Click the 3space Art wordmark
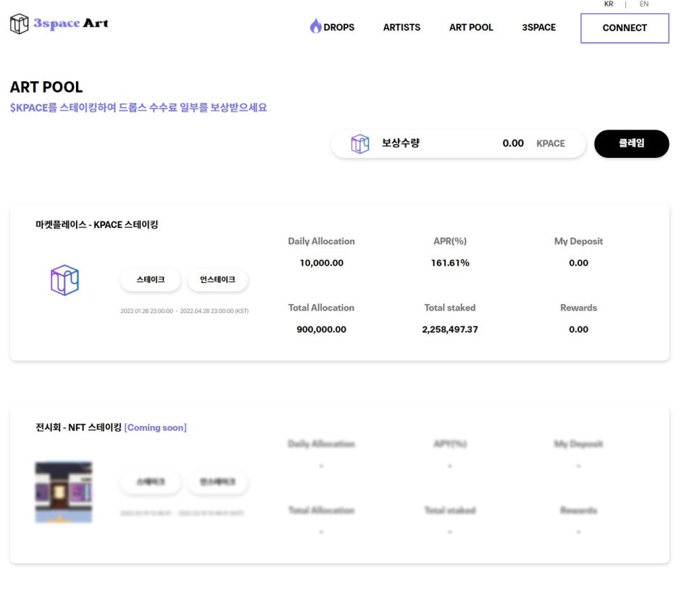The image size is (700, 596). coord(71,23)
